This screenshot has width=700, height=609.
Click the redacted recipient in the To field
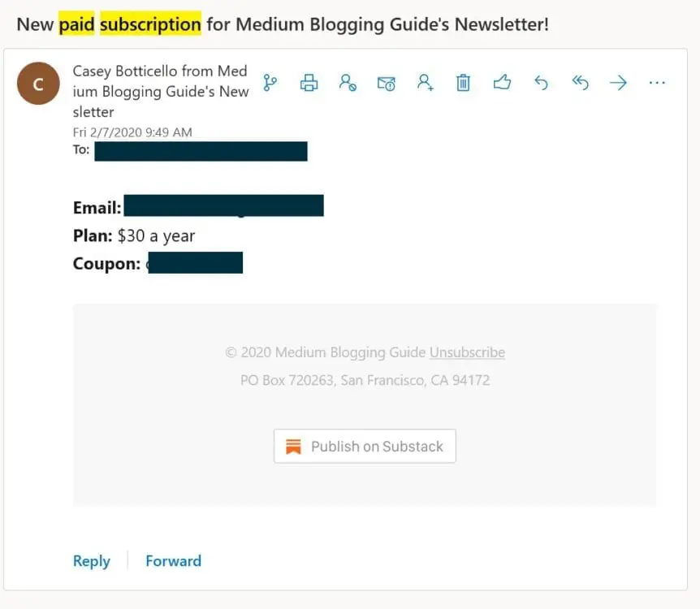point(201,151)
